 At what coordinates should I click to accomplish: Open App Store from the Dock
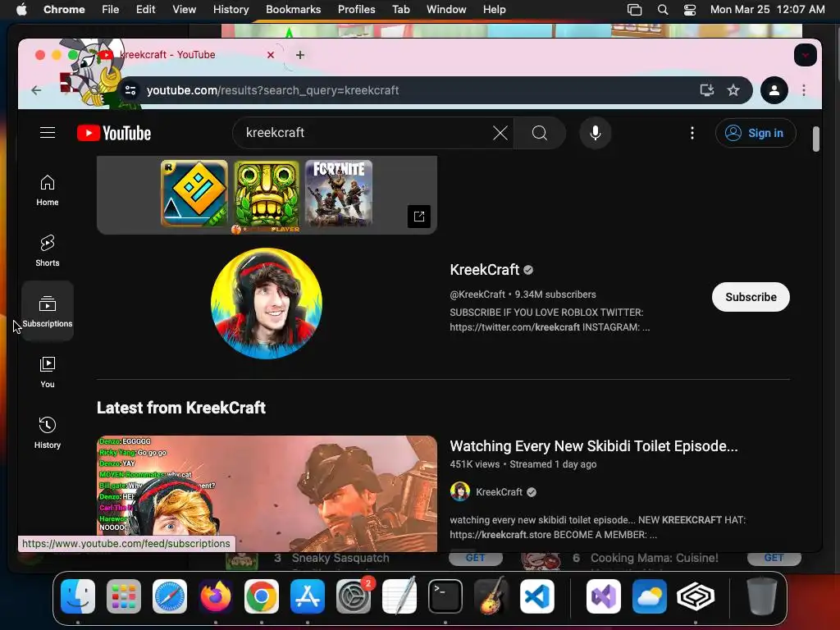click(x=308, y=596)
